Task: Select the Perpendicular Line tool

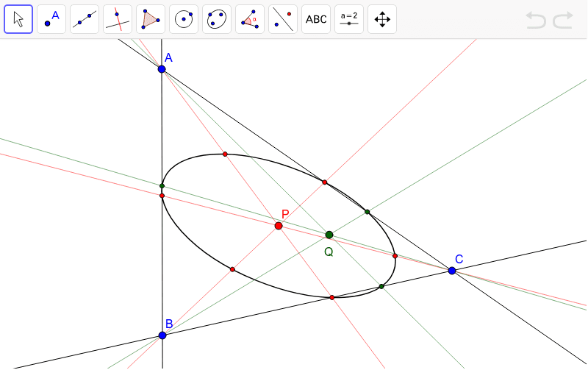Action: (x=118, y=19)
